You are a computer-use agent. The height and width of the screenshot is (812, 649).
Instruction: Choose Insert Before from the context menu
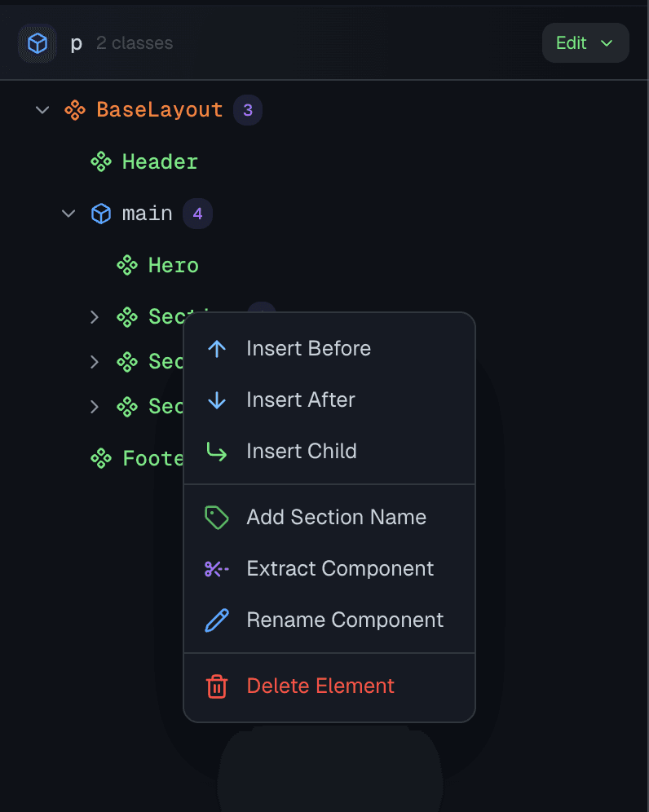[308, 348]
